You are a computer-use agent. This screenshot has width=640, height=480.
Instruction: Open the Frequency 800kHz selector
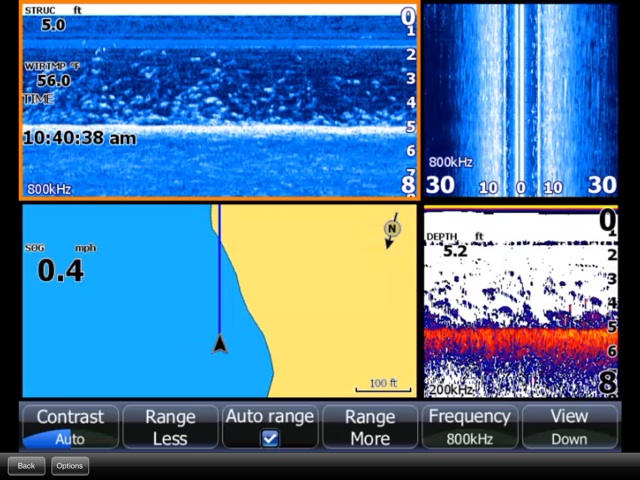point(470,427)
